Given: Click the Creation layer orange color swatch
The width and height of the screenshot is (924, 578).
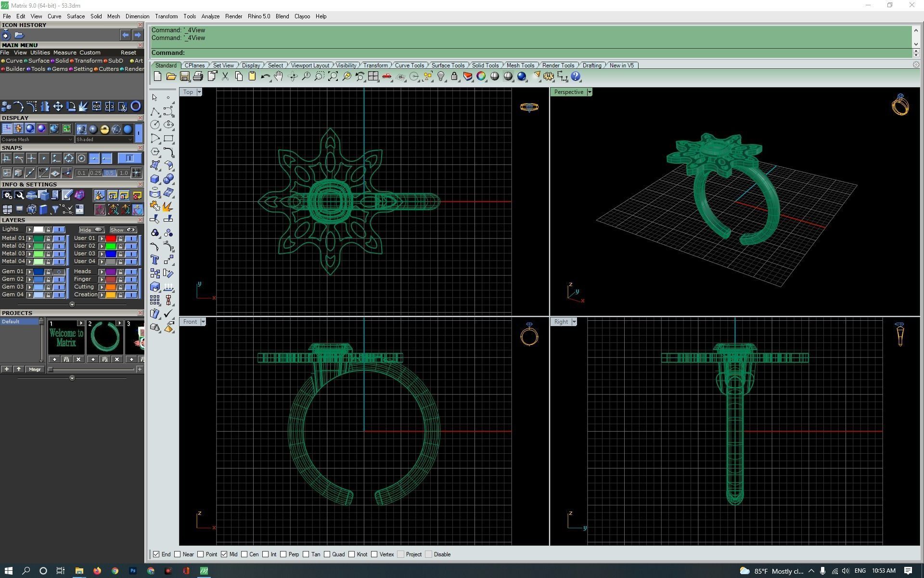Looking at the screenshot, I should (x=111, y=295).
